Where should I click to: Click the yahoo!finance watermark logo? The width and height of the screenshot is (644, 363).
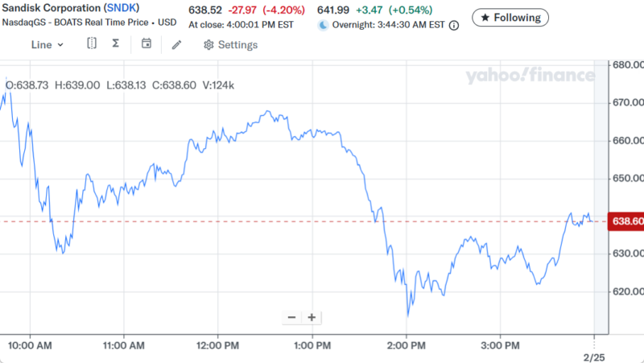click(x=530, y=76)
